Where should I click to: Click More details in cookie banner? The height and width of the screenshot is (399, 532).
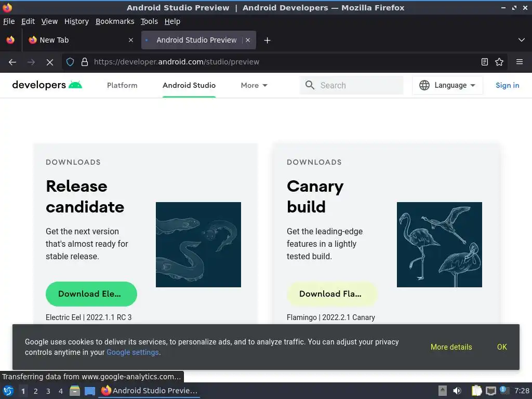click(x=451, y=347)
